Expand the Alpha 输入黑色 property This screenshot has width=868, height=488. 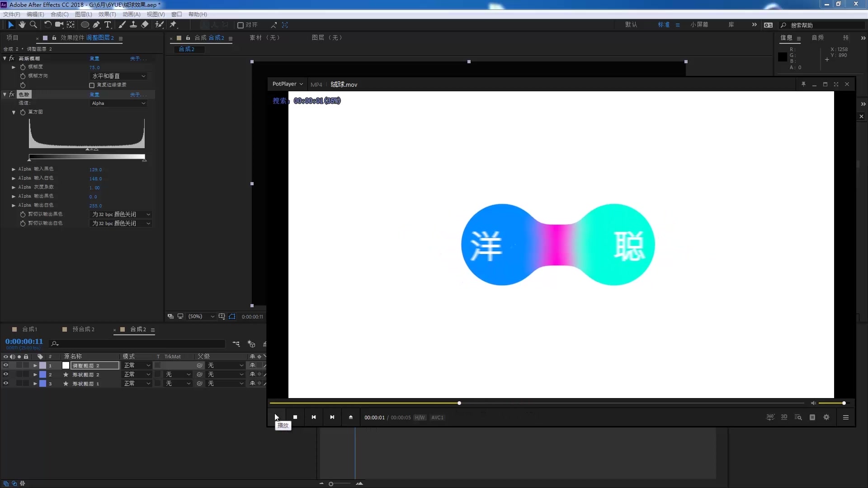[14, 169]
